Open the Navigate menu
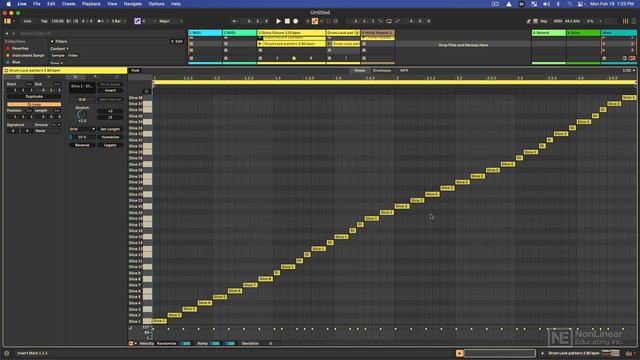 pyautogui.click(x=133, y=4)
